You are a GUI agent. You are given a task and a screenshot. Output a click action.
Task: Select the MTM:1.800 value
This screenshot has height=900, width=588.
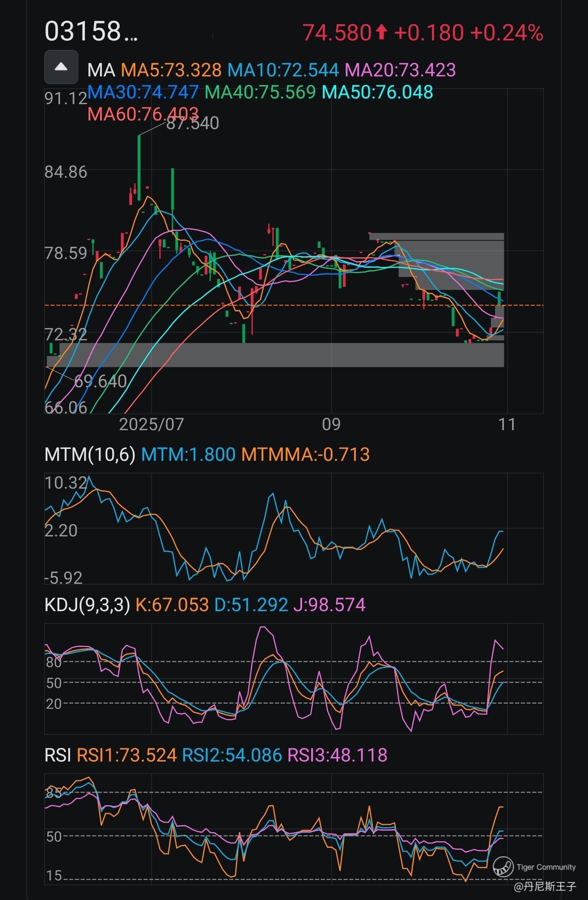188,454
